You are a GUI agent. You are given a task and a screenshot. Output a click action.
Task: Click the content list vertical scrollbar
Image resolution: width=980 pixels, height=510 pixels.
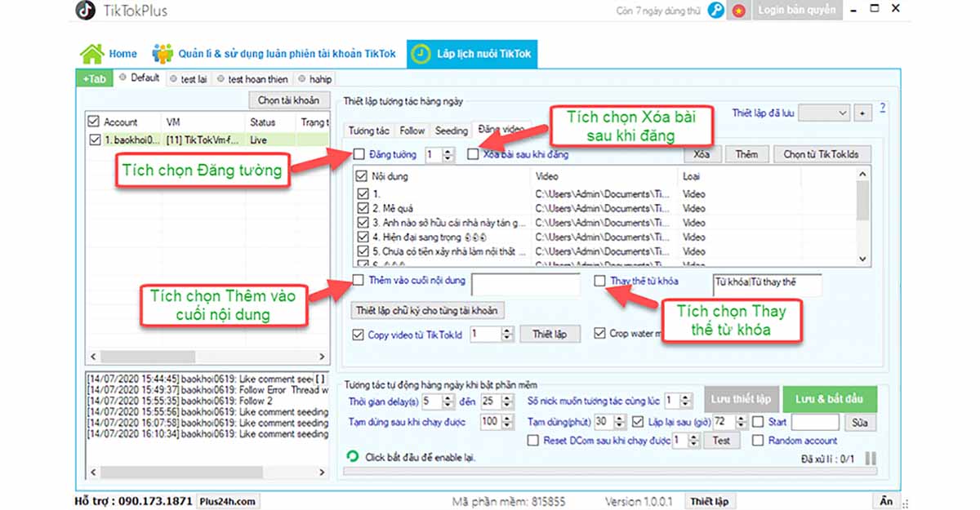pyautogui.click(x=863, y=216)
